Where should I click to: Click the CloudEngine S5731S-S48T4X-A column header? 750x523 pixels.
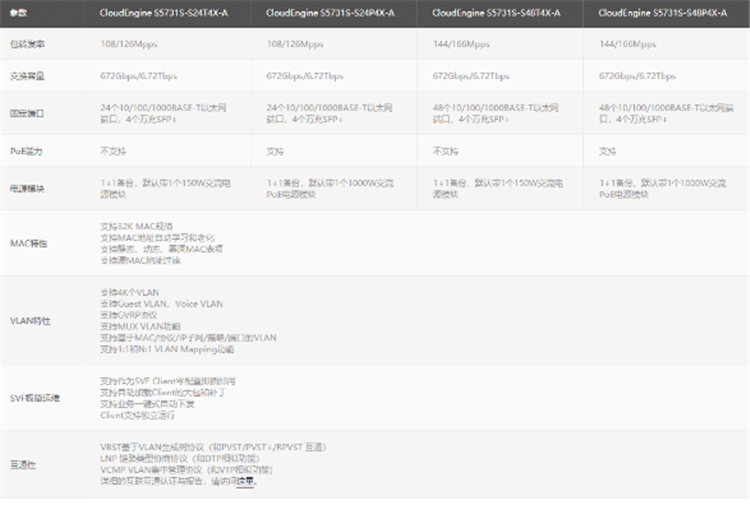496,13
